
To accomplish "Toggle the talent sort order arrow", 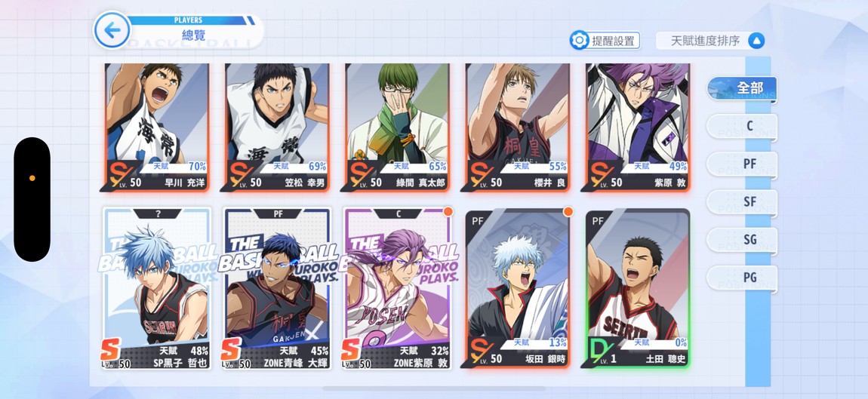I will (756, 41).
